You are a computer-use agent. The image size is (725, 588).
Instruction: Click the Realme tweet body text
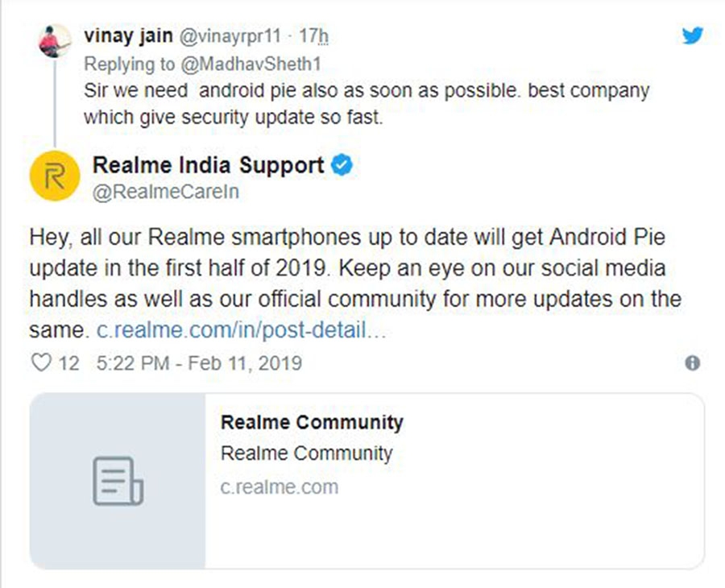point(355,284)
